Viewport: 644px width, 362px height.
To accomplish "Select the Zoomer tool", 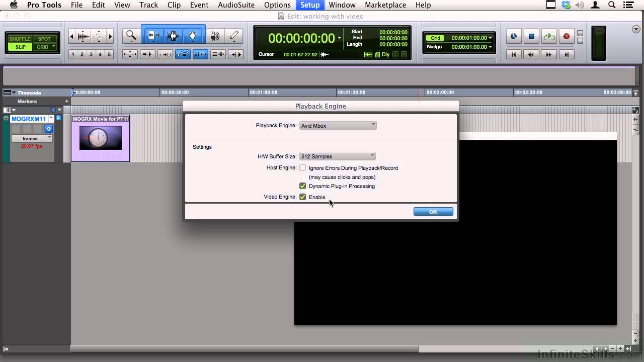I will tap(131, 36).
